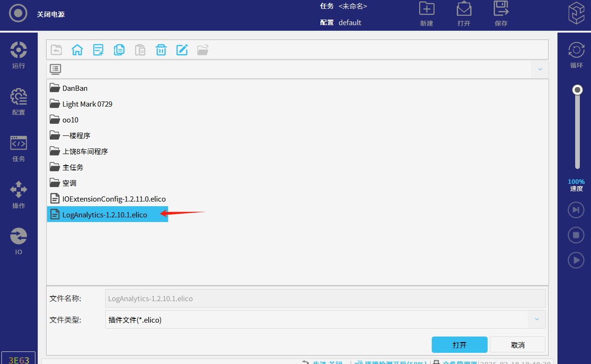
Task: Open the IO sidebar panel
Action: click(19, 241)
